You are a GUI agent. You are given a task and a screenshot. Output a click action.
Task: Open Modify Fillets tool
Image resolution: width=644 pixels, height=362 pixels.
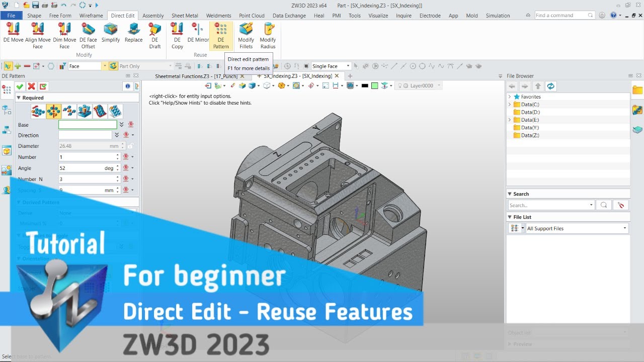(246, 36)
